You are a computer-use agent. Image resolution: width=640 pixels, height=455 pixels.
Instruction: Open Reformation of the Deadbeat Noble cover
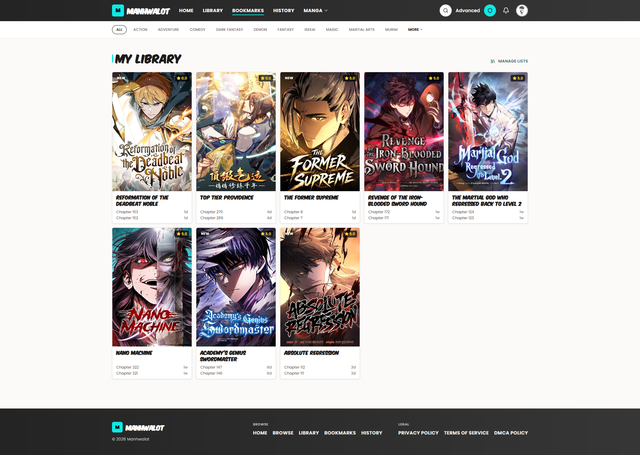coord(152,131)
